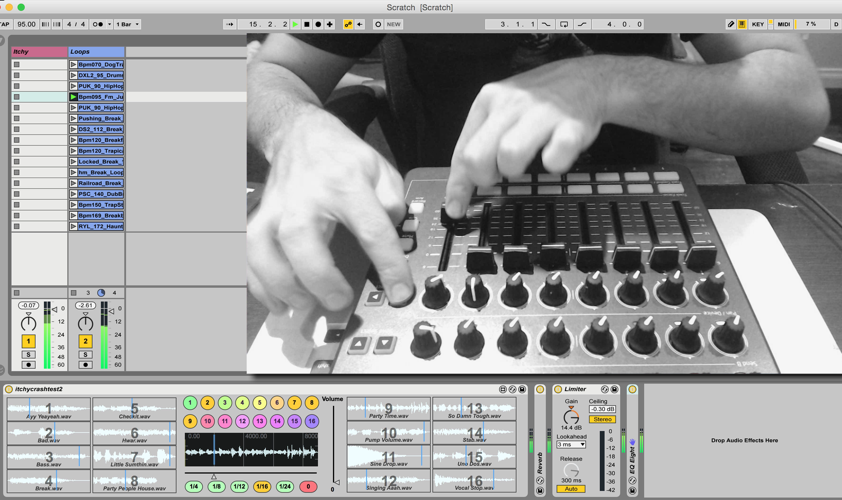Click the pink pad number 10
Image resolution: width=842 pixels, height=500 pixels.
[207, 421]
